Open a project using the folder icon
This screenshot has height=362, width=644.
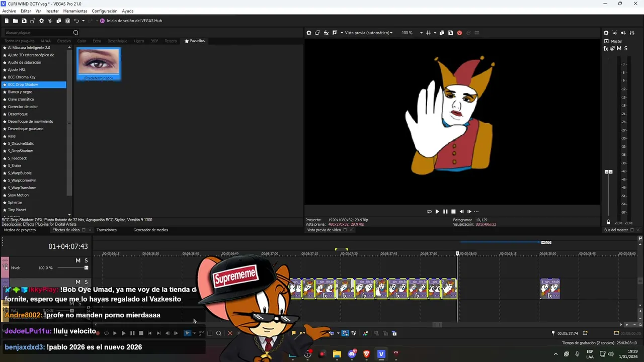click(15, 21)
